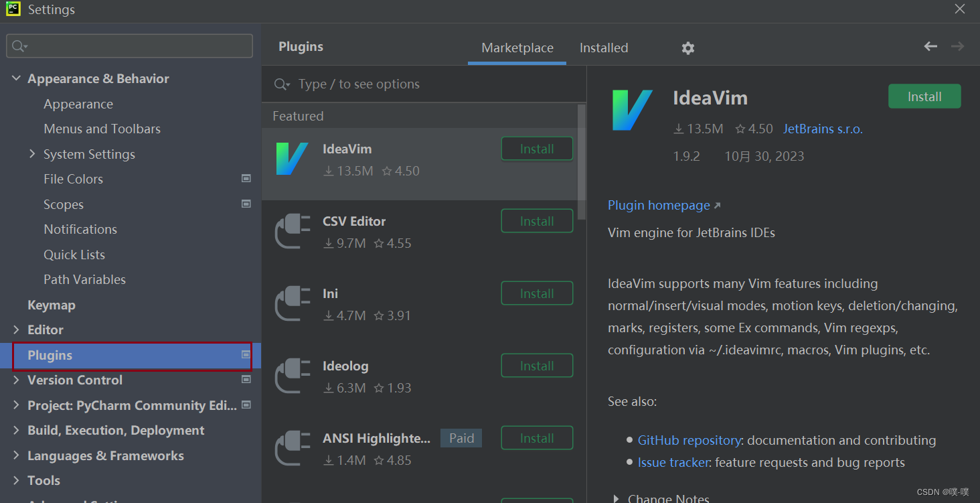Open the JetBrains s.r.o. vendor link
The image size is (980, 503).
(x=823, y=129)
